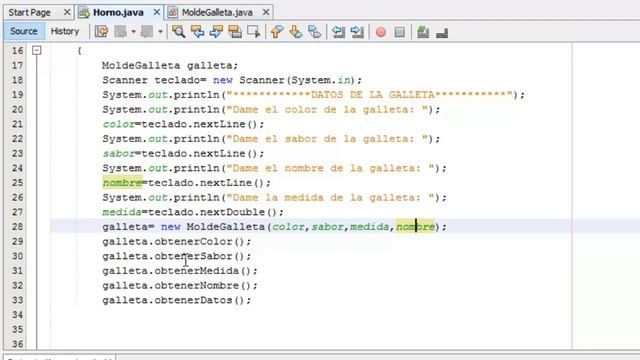Click 'galleta.obtenerMedida();' line
This screenshot has height=360, width=640.
(180, 271)
